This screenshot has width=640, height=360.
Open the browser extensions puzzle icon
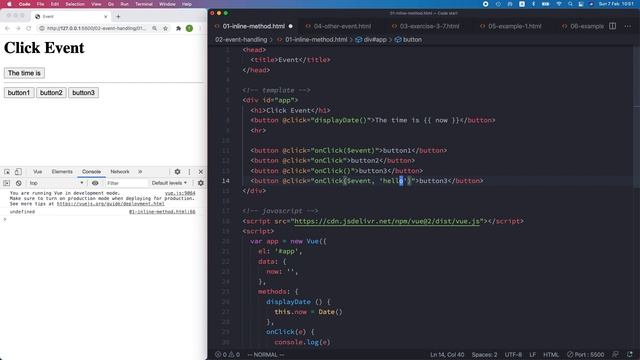point(178,28)
